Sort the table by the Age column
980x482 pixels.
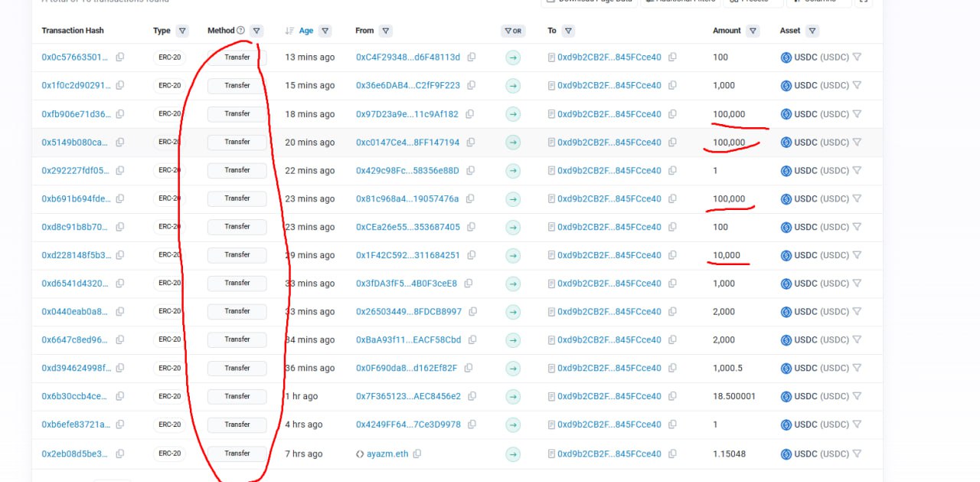click(x=289, y=31)
